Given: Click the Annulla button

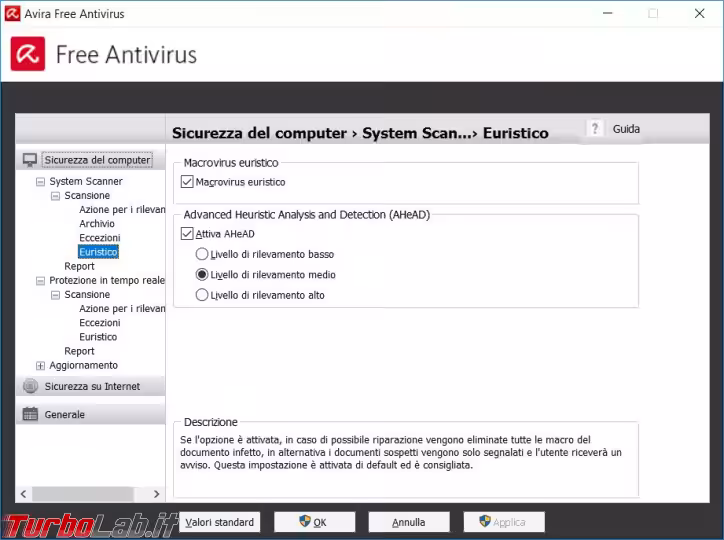Looking at the screenshot, I should pos(408,522).
